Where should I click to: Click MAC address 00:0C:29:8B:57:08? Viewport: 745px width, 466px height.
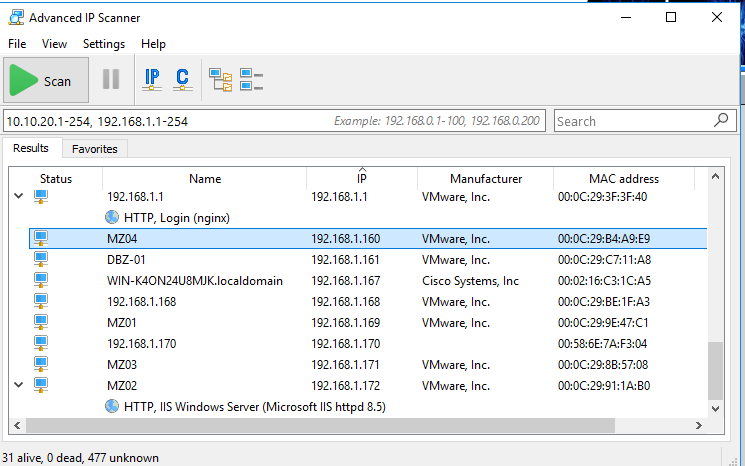point(603,365)
